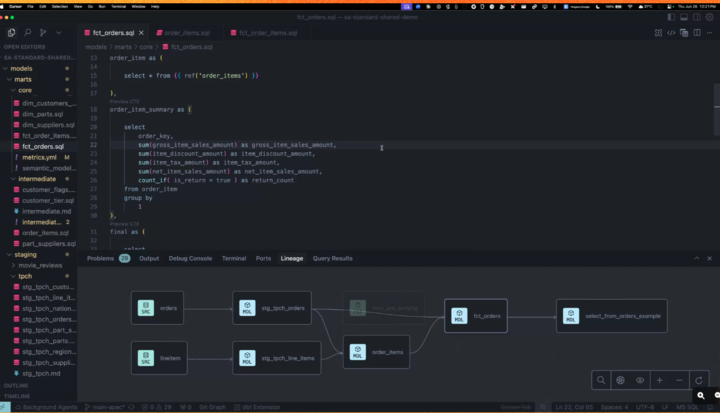The width and height of the screenshot is (720, 413).
Task: Open the Terminal panel tab
Action: pos(234,258)
